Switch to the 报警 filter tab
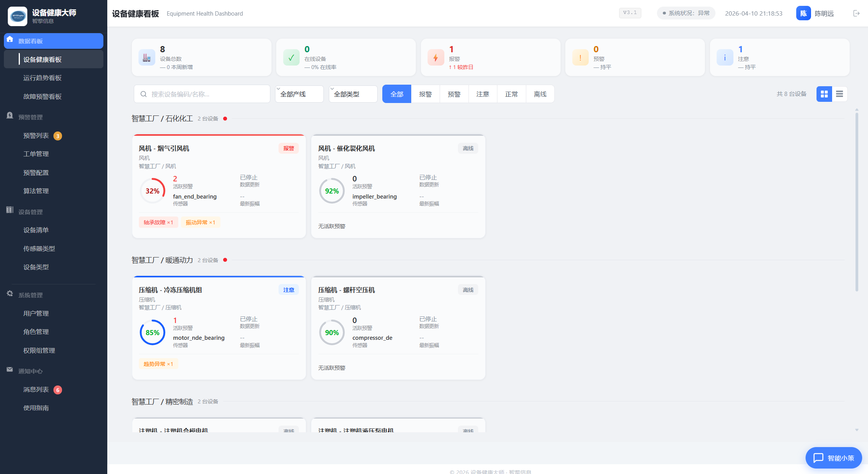The width and height of the screenshot is (868, 474). pos(426,94)
